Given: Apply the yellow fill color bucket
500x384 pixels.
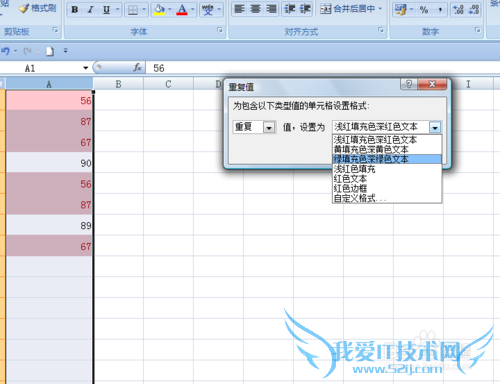Looking at the screenshot, I should click(160, 10).
